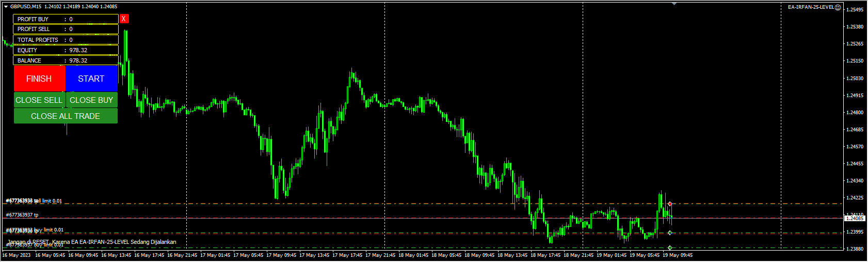Click the '18 May 01:45' time label
This screenshot has width=868, height=262.
coord(413,255)
